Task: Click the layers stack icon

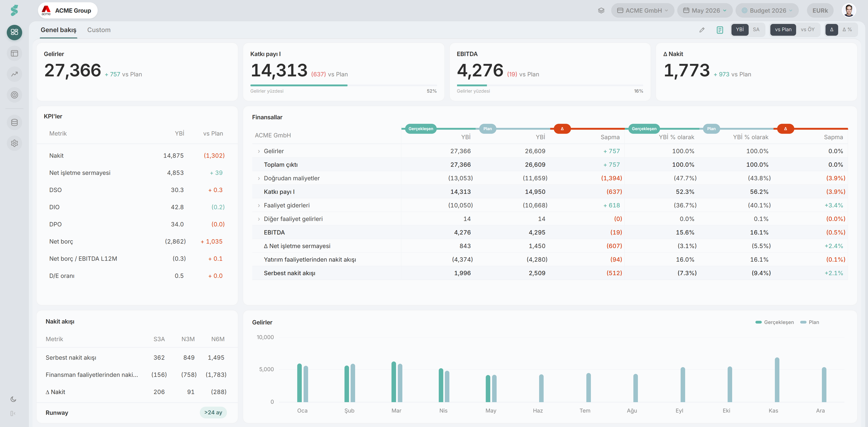Action: (601, 11)
